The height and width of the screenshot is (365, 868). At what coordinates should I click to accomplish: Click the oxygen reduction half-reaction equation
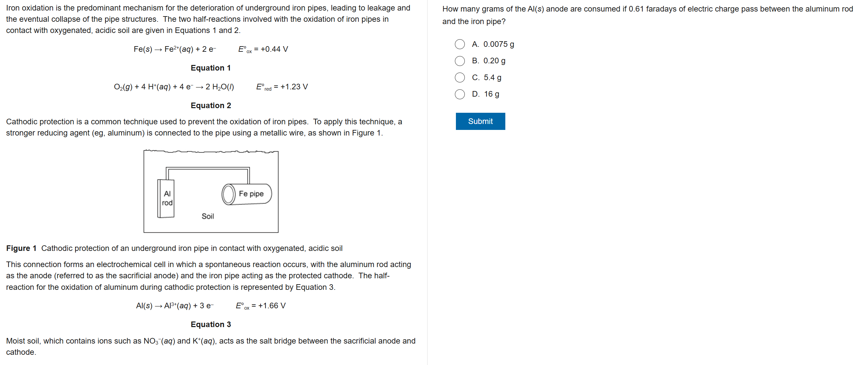[174, 87]
